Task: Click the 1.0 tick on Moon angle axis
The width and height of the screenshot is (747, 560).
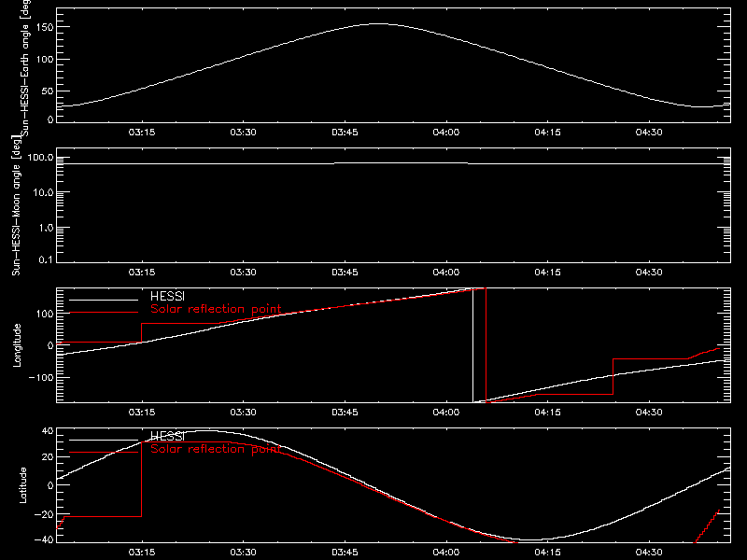Action: (x=46, y=228)
